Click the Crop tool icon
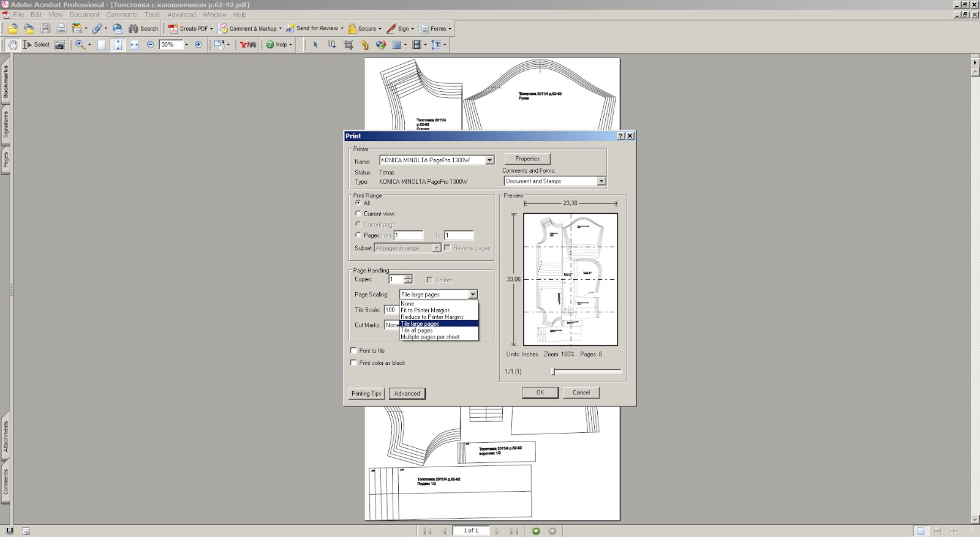The height and width of the screenshot is (537, 980). (x=349, y=45)
